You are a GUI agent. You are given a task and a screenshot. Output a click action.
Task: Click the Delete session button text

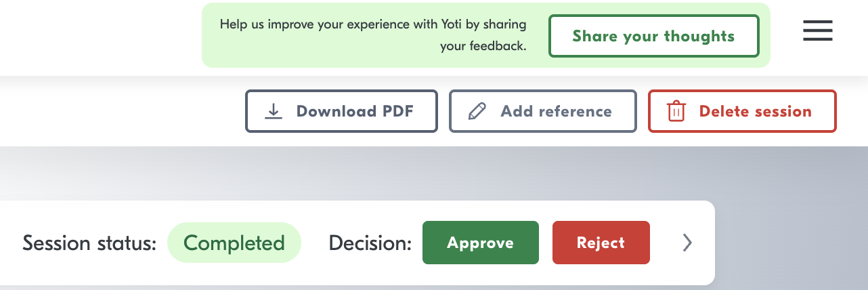[755, 112]
